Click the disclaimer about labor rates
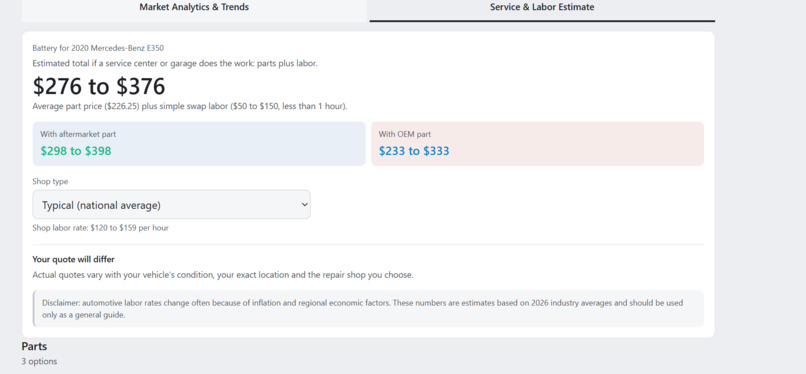Viewport: 806px width, 374px height. pyautogui.click(x=368, y=309)
